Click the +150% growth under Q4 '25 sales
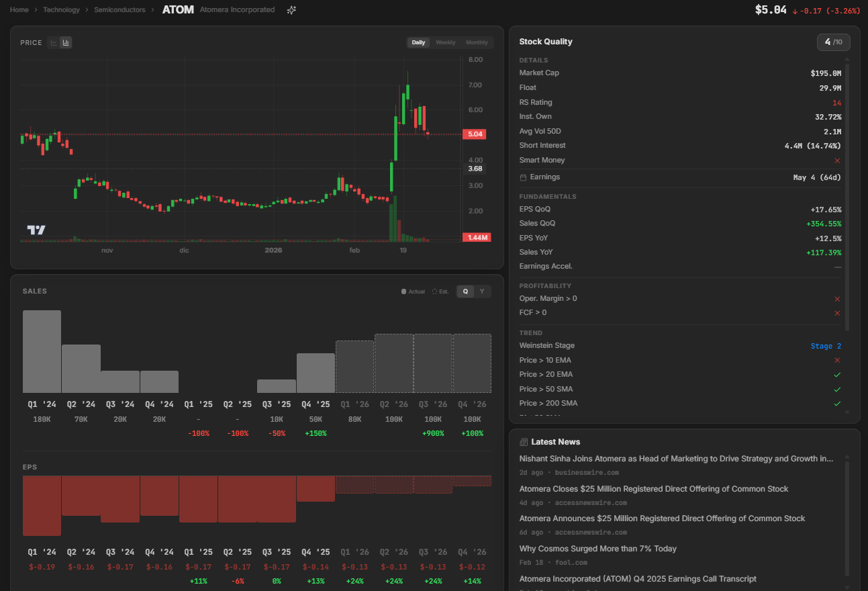 tap(316, 434)
